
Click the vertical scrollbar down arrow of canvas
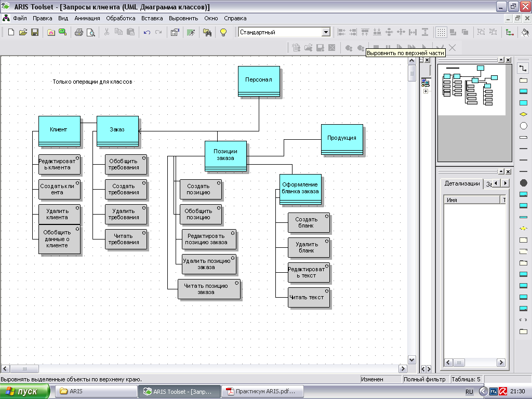(x=411, y=360)
